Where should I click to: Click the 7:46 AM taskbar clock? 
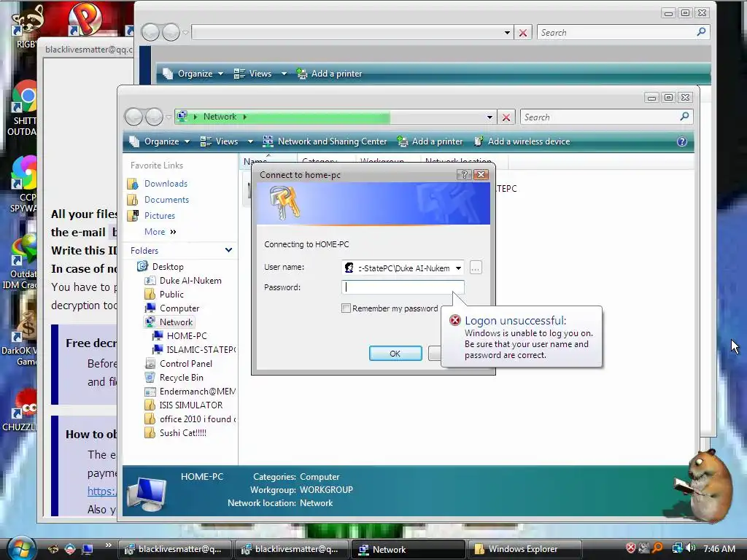(x=719, y=548)
